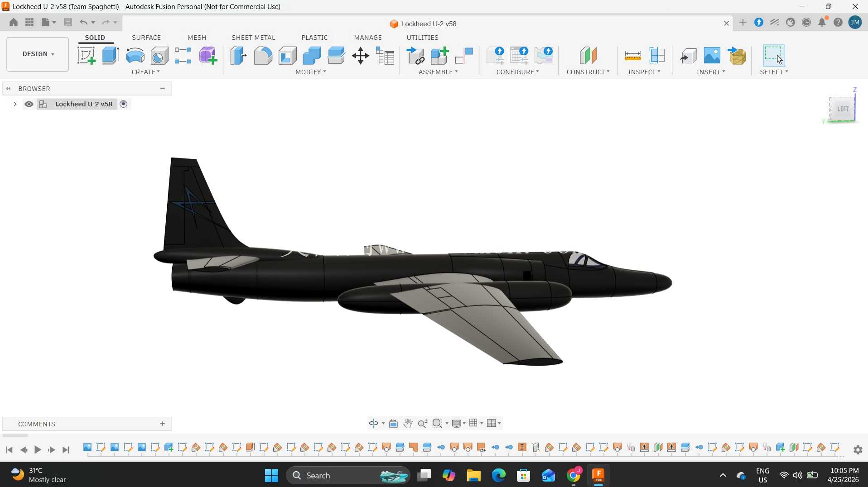Switch to the SHEET METAL tab

(253, 38)
